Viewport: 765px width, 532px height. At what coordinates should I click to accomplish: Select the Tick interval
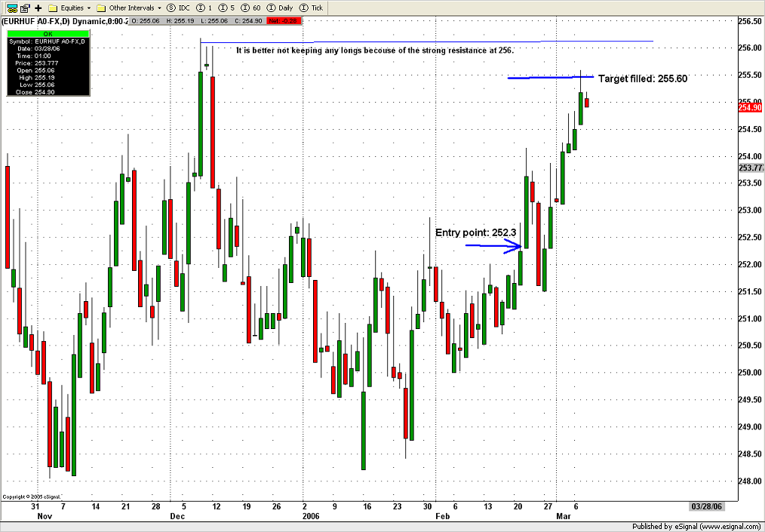click(x=312, y=8)
